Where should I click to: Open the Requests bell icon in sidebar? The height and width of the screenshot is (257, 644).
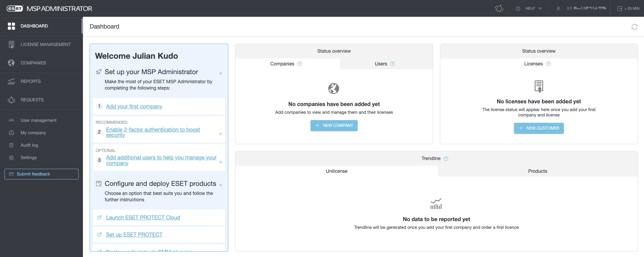point(11,100)
